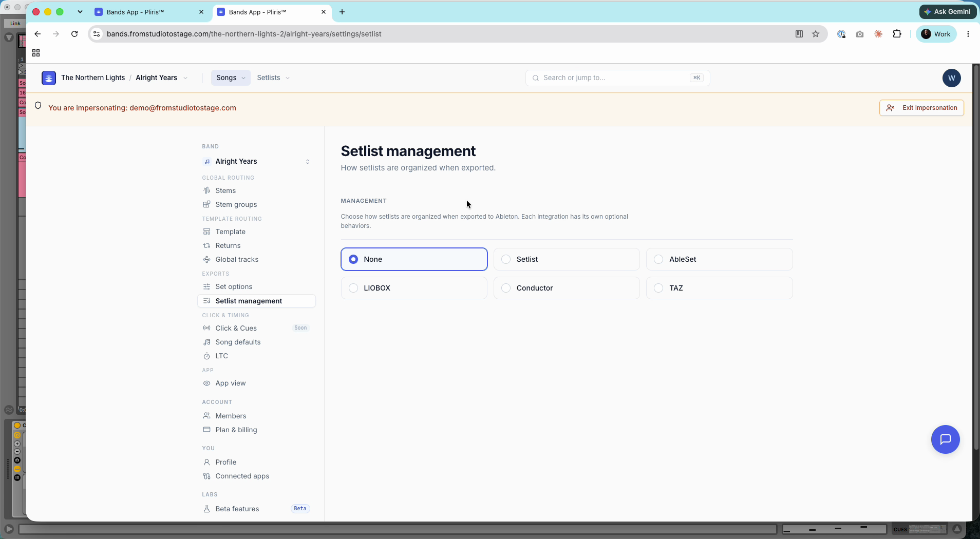Open Profile settings

point(256,462)
